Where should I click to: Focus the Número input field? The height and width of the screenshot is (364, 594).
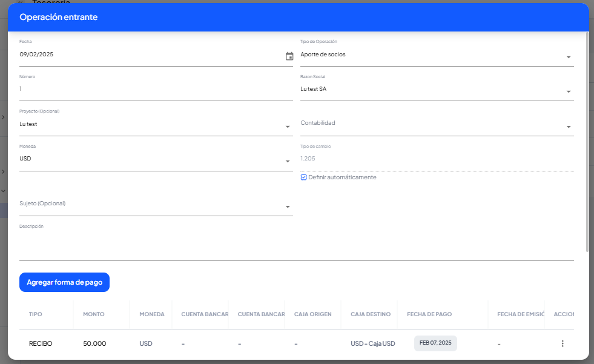156,90
